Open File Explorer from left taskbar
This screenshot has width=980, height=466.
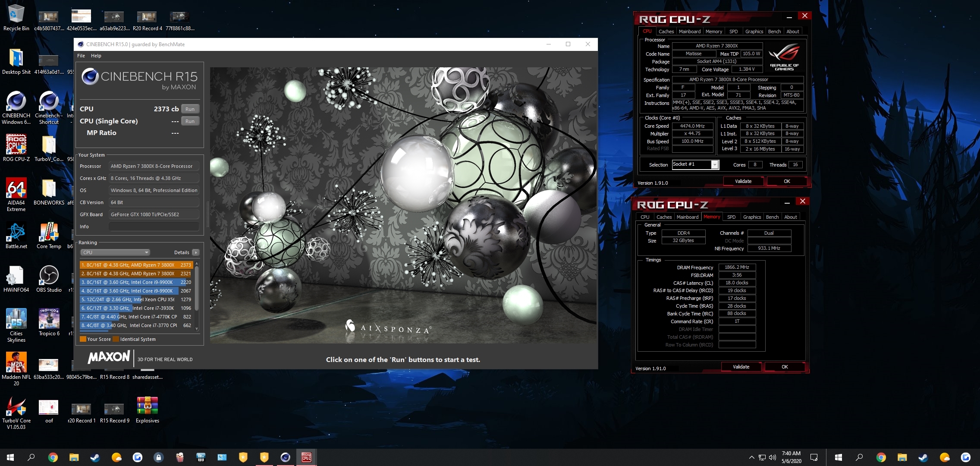click(x=74, y=457)
